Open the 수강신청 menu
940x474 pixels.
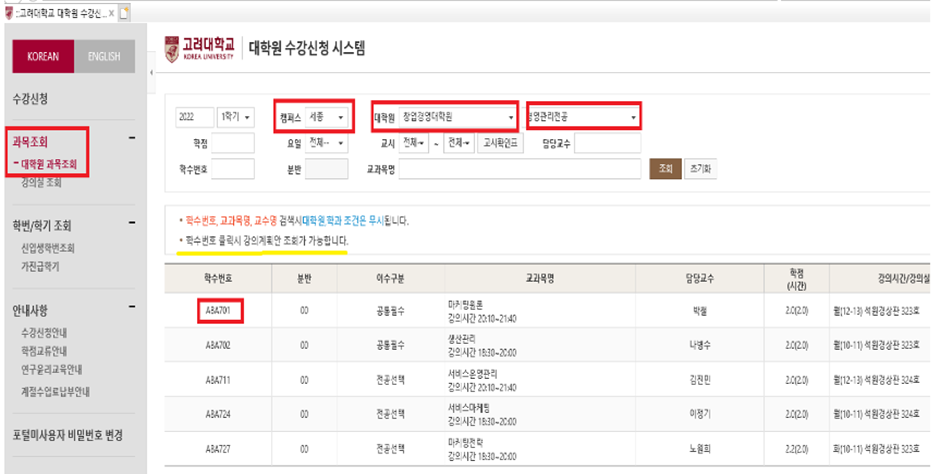point(30,99)
